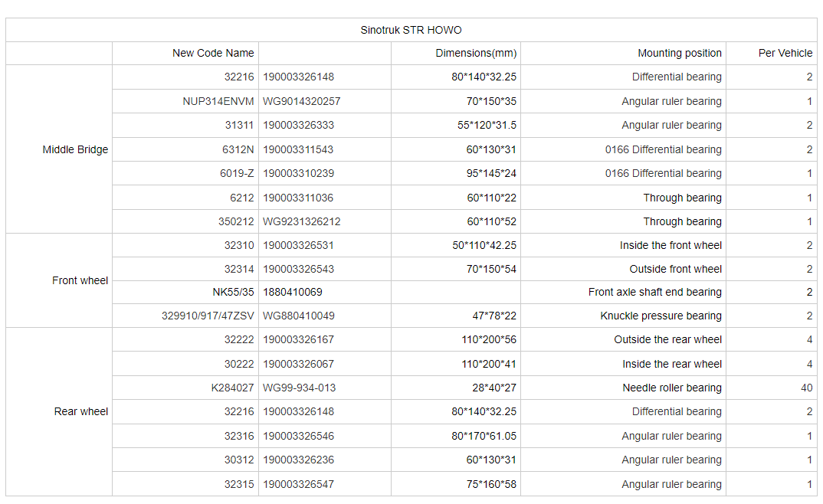Click the code name 'NUP314ENVM'

(218, 101)
